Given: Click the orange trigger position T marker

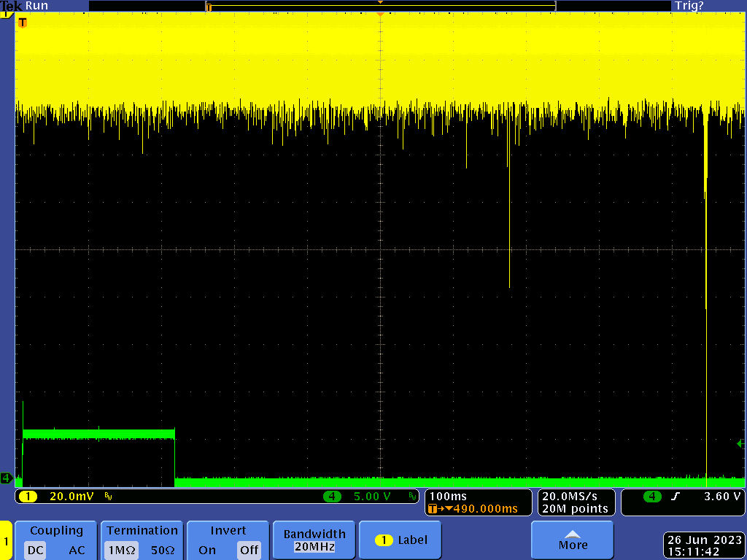Looking at the screenshot, I should tap(22, 23).
